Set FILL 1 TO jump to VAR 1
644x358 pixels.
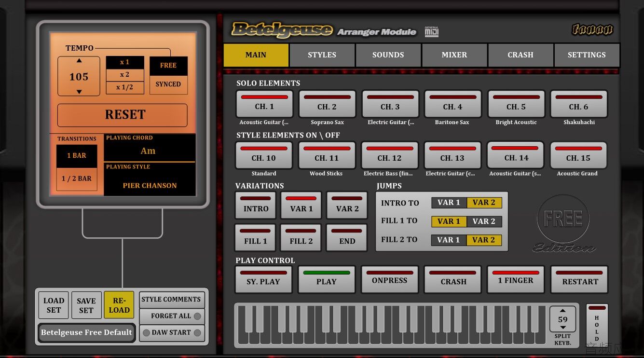(449, 221)
